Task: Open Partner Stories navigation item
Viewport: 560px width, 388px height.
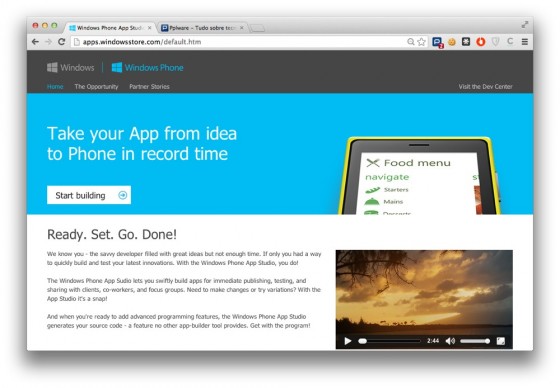Action: 149,86
